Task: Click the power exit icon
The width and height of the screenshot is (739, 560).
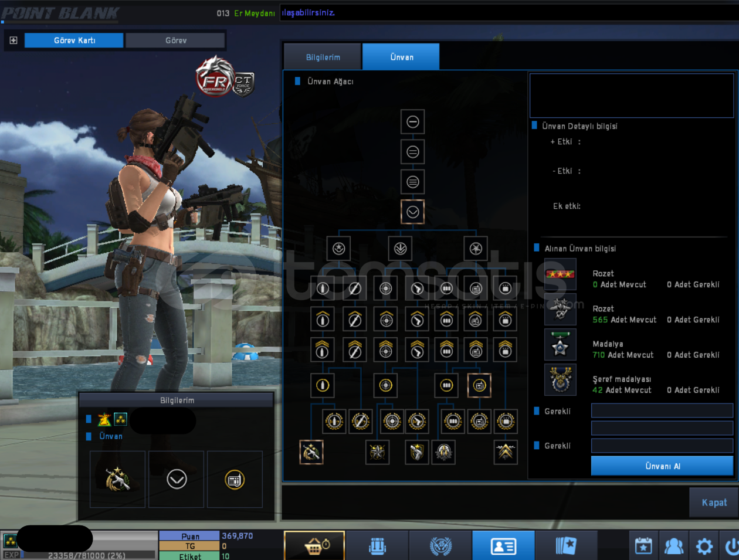Action: pyautogui.click(x=731, y=546)
